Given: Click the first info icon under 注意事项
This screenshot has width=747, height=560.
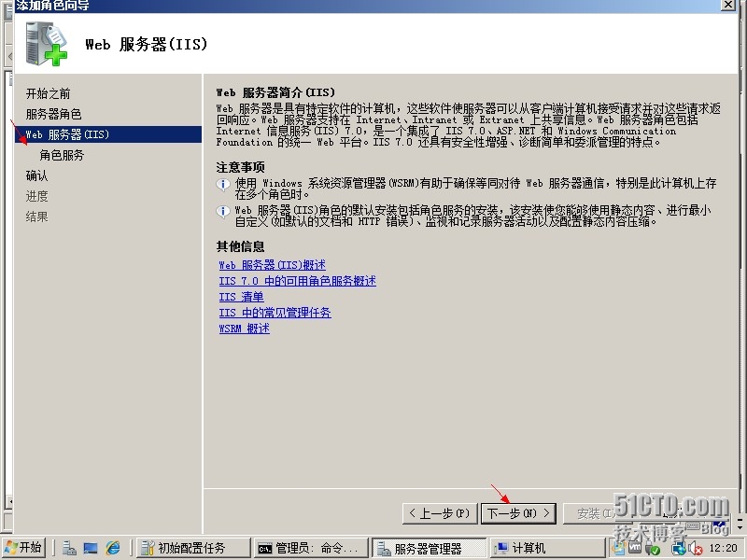Looking at the screenshot, I should [x=223, y=184].
